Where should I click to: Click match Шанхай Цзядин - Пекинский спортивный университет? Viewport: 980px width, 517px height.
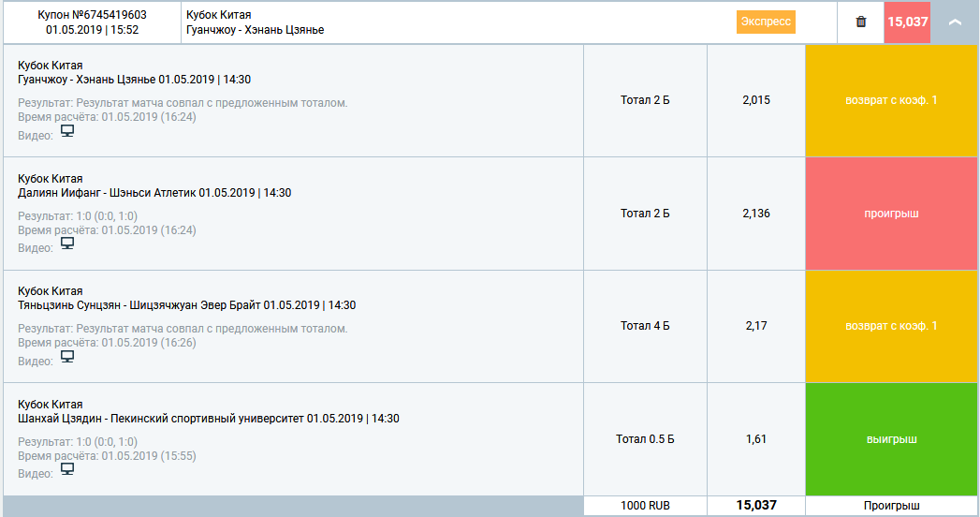tap(208, 419)
